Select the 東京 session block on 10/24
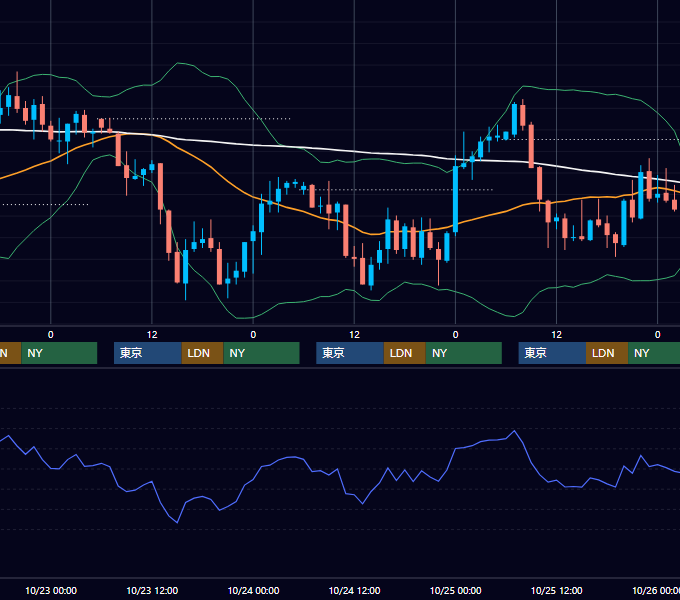Screen dimensions: 680x600 pos(350,353)
